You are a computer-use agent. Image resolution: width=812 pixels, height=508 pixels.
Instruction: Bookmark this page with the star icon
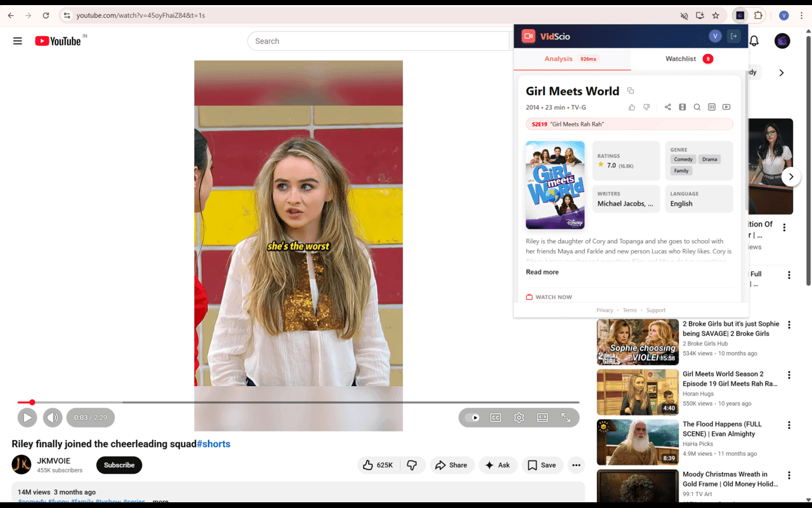716,15
